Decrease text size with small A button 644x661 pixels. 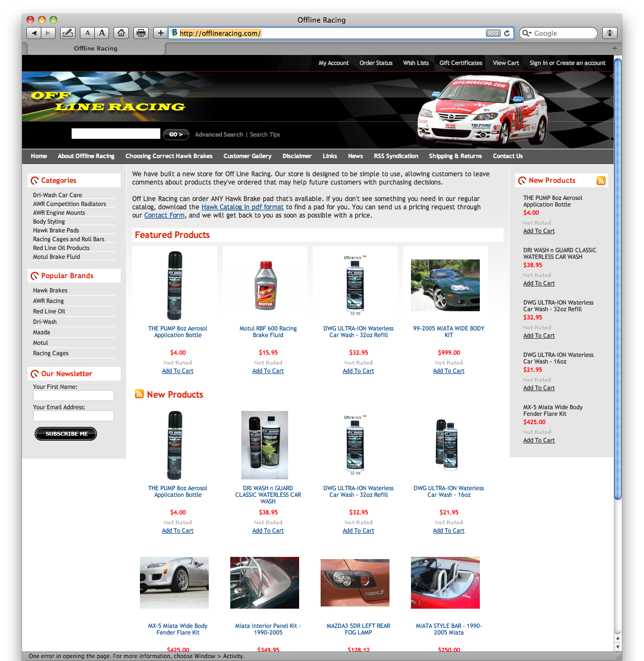87,33
